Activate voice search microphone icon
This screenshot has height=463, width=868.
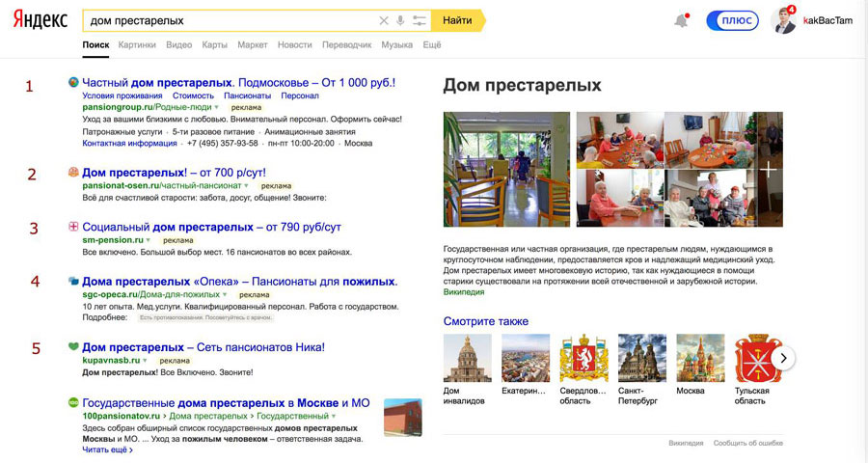400,20
